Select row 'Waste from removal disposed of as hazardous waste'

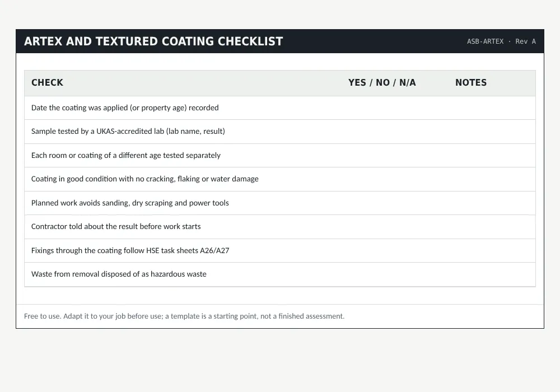(280, 274)
